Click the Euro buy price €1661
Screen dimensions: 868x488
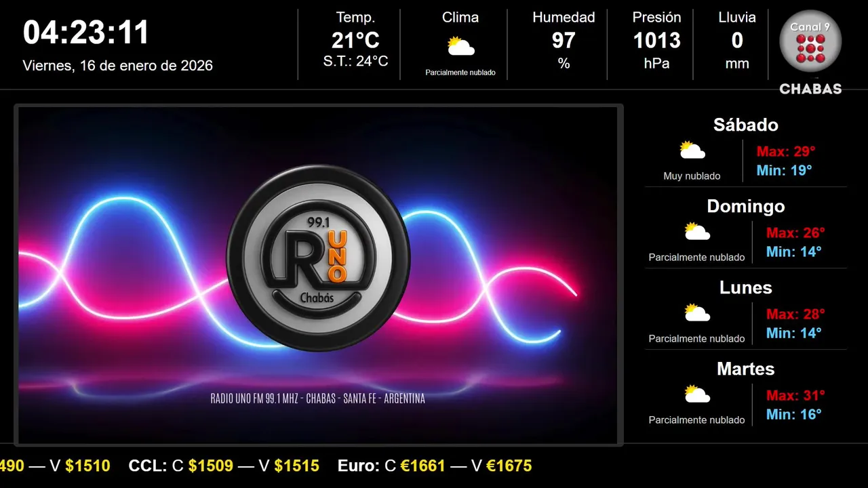[423, 466]
